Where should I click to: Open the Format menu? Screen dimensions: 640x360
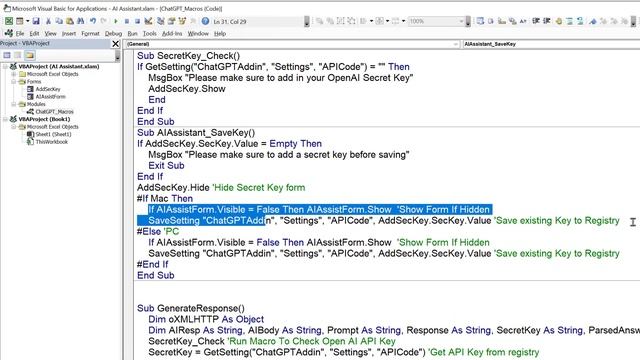coord(90,33)
